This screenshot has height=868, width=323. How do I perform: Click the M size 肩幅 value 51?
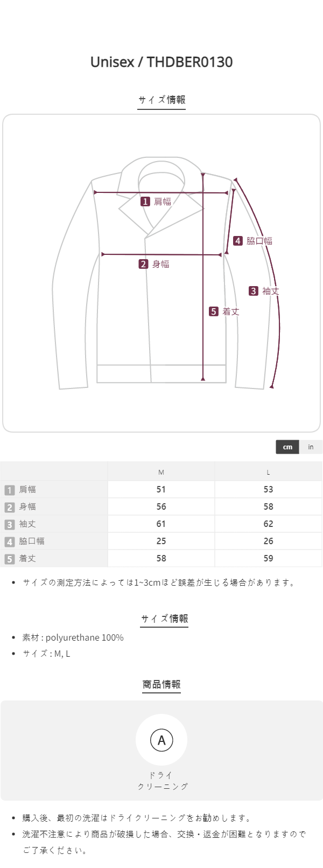(161, 489)
